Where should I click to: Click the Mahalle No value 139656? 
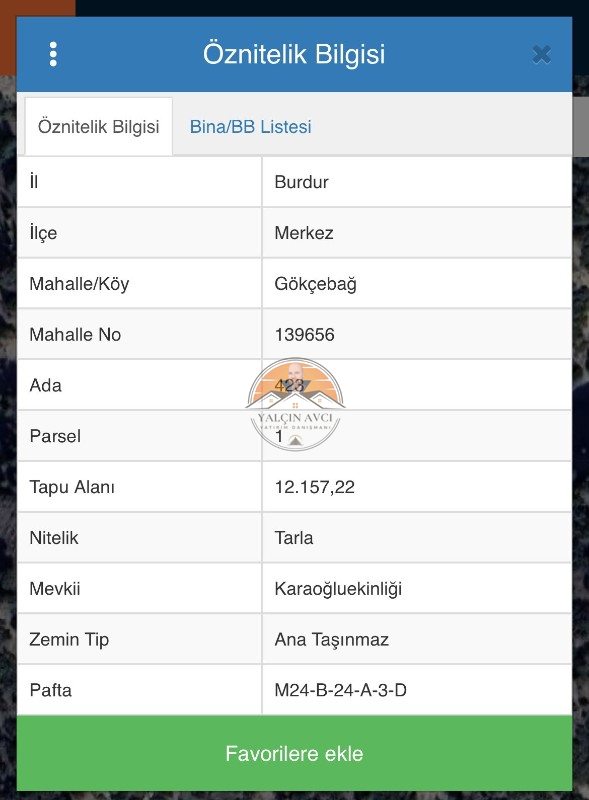click(x=305, y=335)
